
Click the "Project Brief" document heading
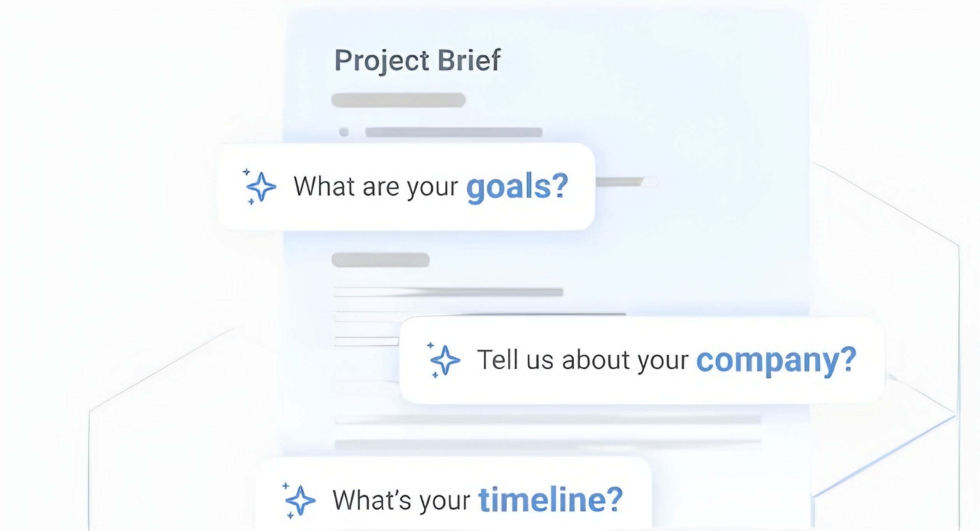[x=417, y=61]
